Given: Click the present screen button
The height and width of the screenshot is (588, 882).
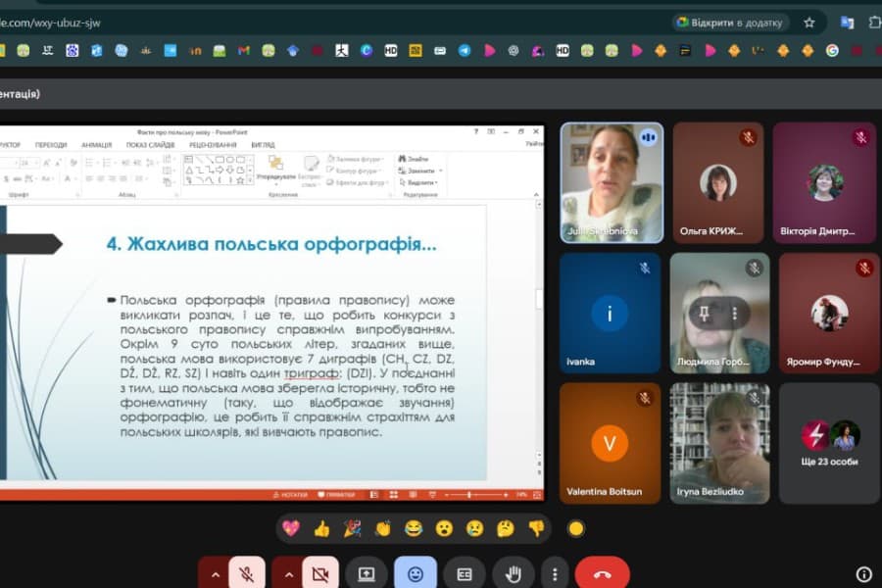Looking at the screenshot, I should pyautogui.click(x=367, y=573).
